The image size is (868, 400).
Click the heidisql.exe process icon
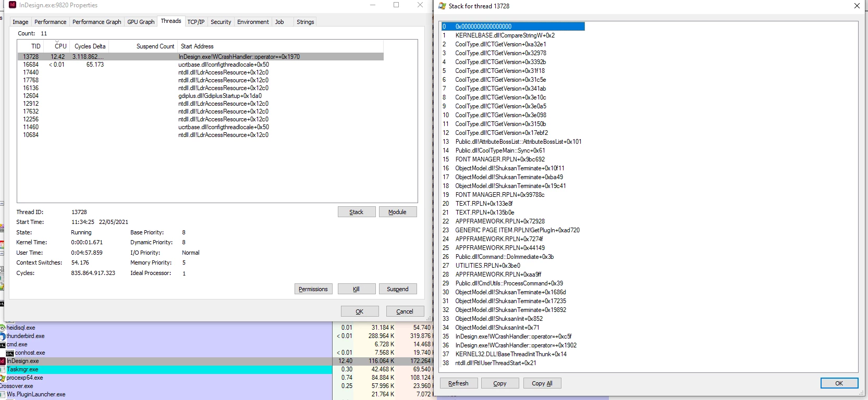[x=3, y=328]
